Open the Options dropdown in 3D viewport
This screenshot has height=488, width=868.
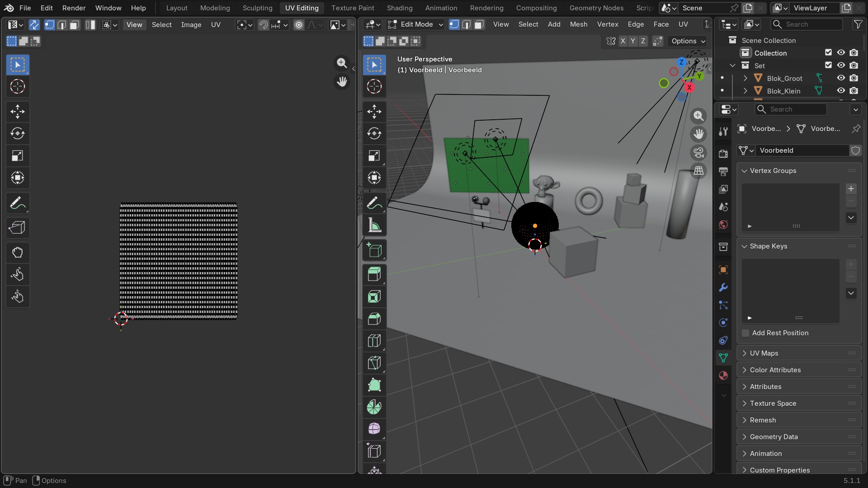click(687, 41)
